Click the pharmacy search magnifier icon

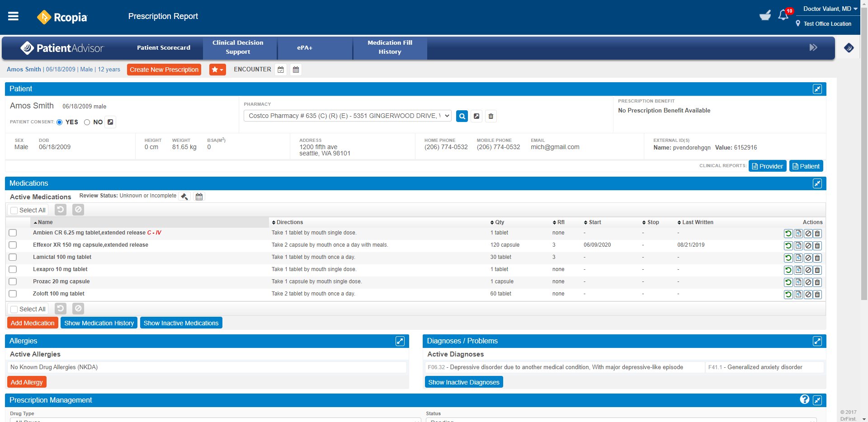462,116
